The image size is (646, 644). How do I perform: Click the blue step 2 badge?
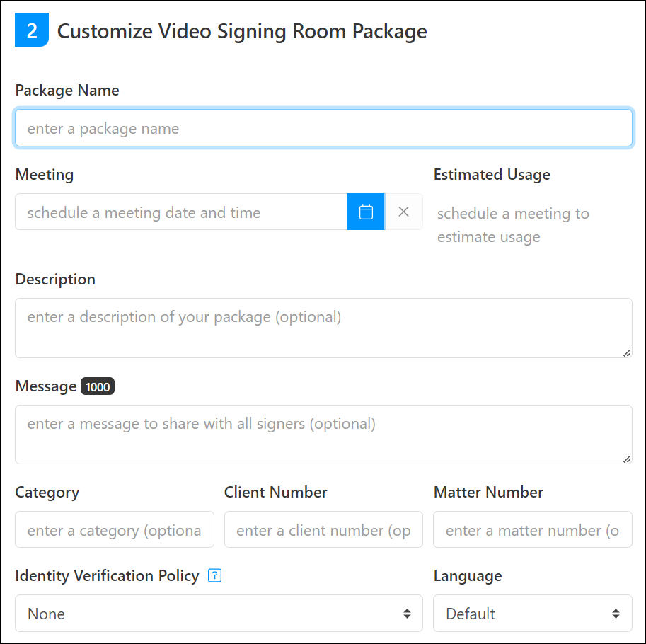click(32, 30)
